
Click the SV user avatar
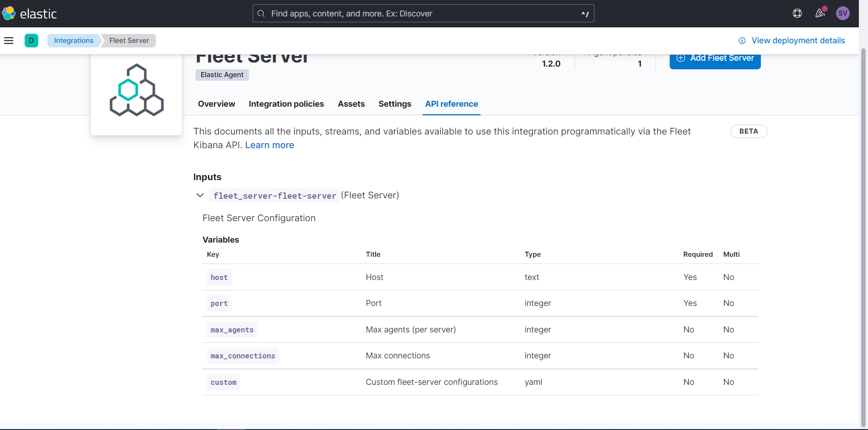[842, 13]
